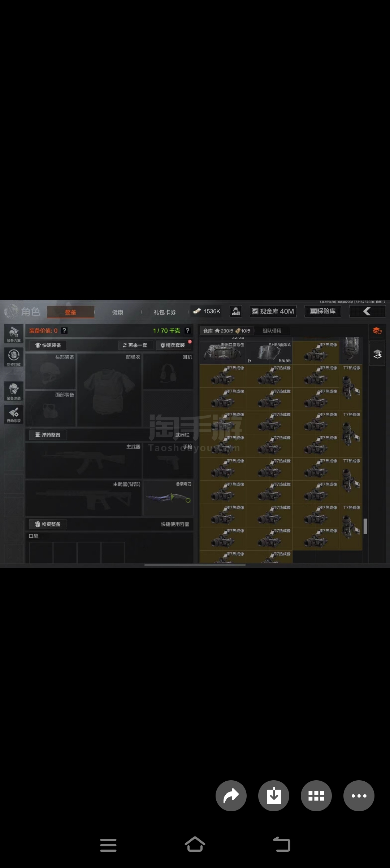Tap the 再来一套 button
Image resolution: width=390 pixels, height=868 pixels.
coord(135,345)
